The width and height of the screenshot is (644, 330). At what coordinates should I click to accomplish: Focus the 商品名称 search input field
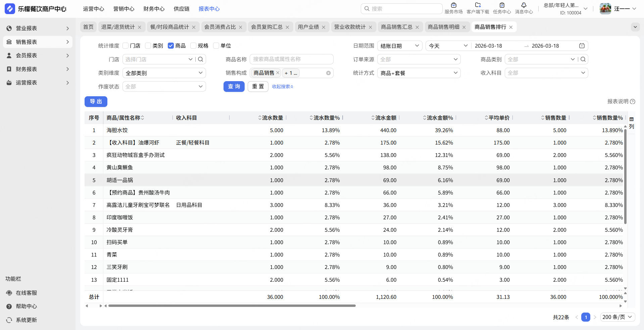(291, 59)
